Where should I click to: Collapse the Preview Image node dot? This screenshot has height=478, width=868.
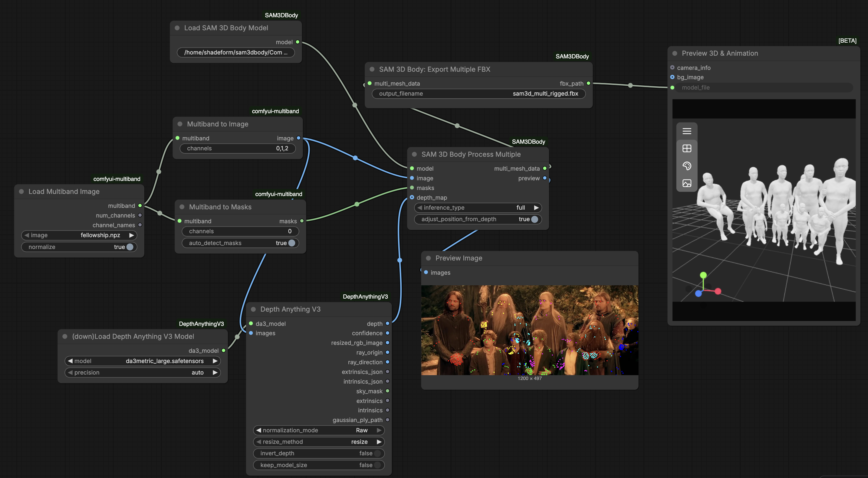428,258
